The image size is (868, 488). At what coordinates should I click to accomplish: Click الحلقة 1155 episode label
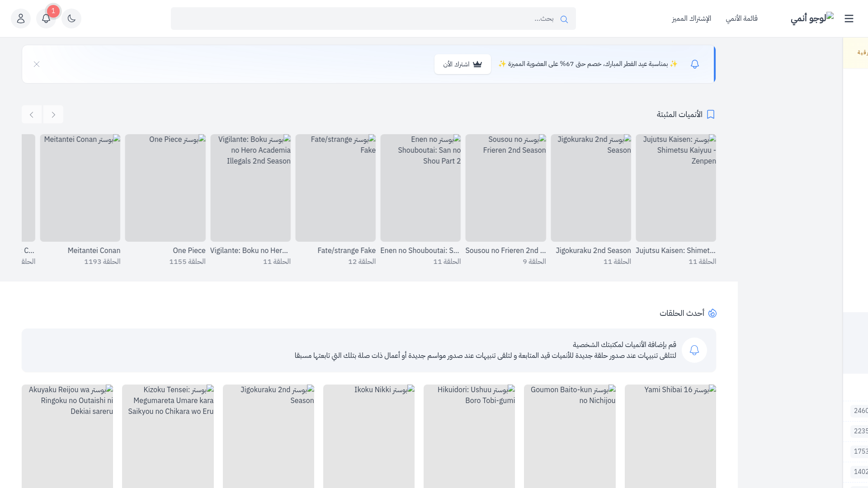[x=187, y=262]
